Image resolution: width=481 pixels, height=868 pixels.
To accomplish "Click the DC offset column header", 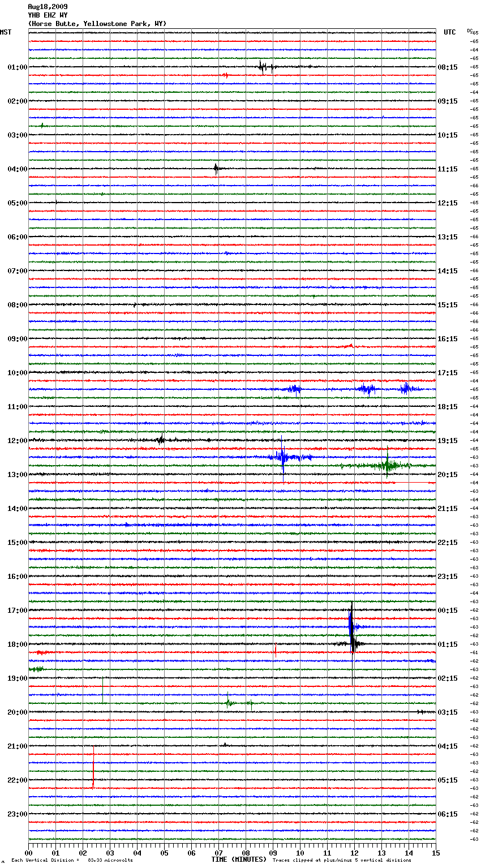I will click(470, 31).
